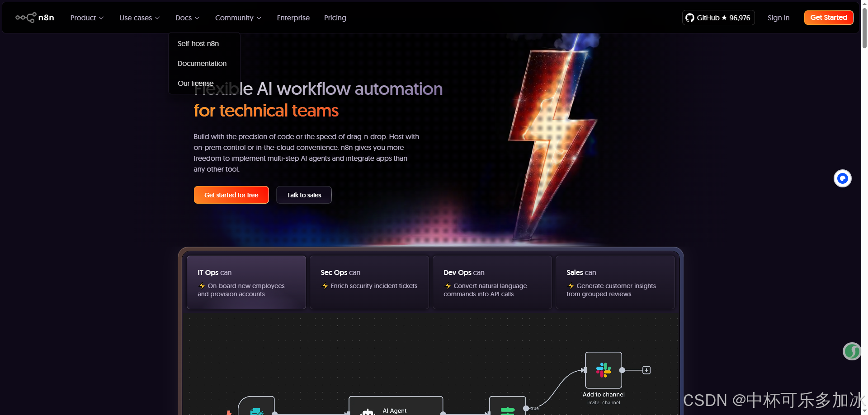Image resolution: width=868 pixels, height=415 pixels.
Task: Expand the Community dropdown menu
Action: pos(238,18)
